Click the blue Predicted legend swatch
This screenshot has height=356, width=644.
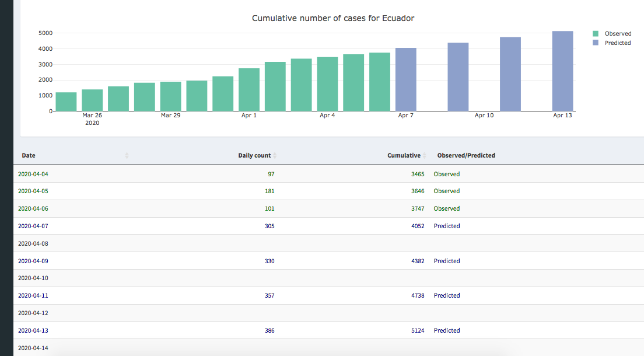pyautogui.click(x=596, y=43)
